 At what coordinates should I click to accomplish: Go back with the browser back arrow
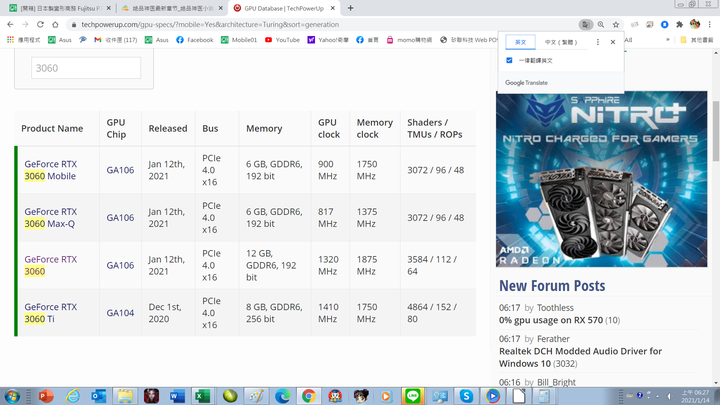point(10,24)
